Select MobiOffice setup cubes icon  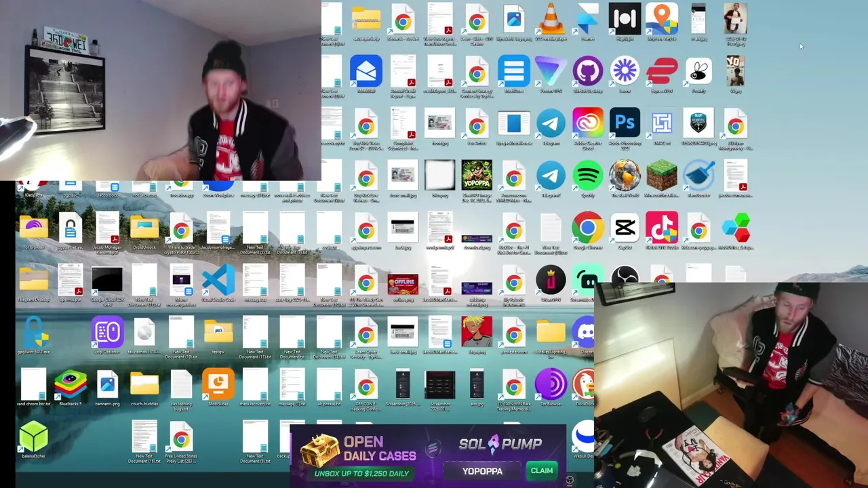[x=735, y=228]
